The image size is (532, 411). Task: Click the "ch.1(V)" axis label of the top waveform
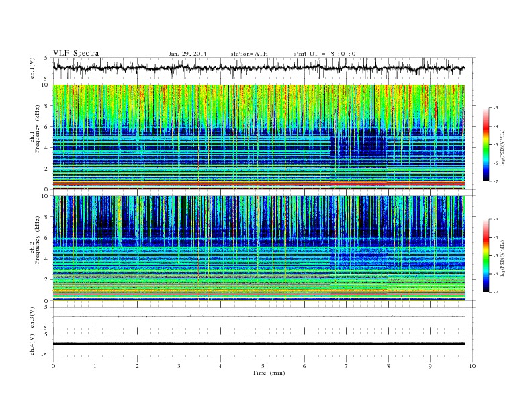pos(32,68)
